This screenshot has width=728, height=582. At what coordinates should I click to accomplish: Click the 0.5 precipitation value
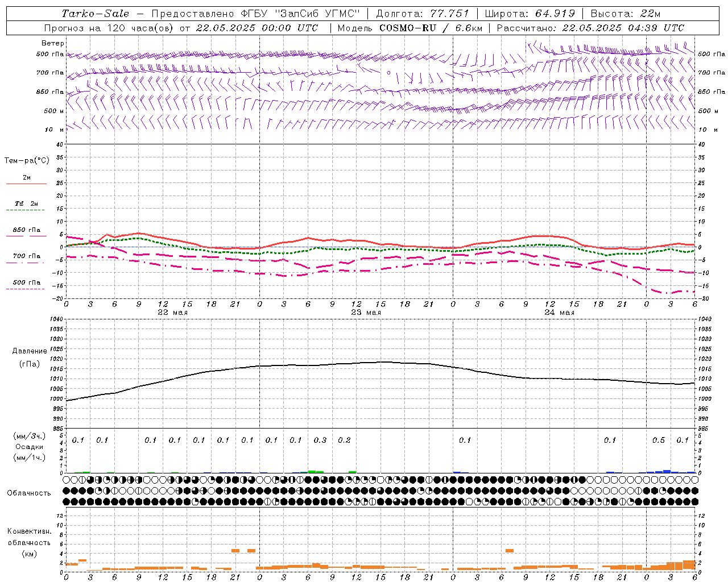[x=659, y=440]
